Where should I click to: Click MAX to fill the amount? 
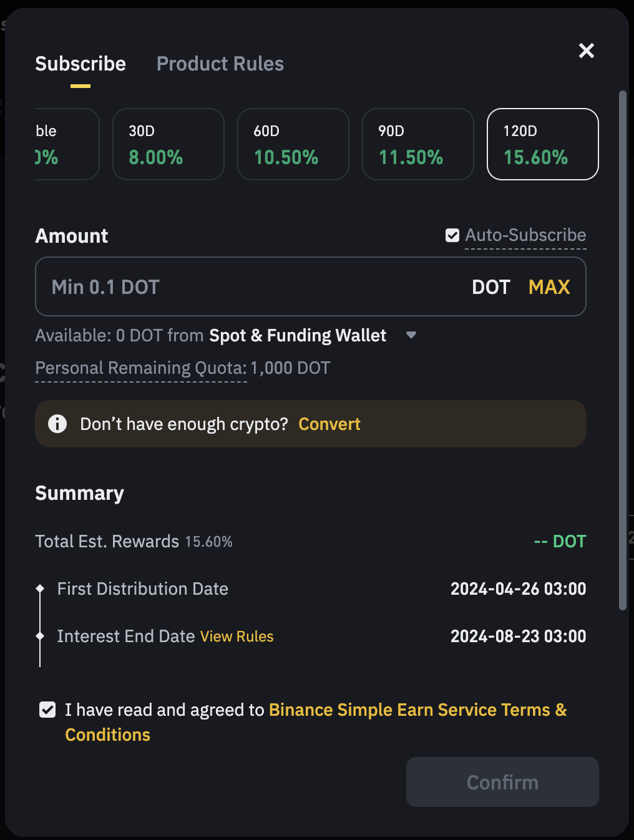pyautogui.click(x=549, y=287)
